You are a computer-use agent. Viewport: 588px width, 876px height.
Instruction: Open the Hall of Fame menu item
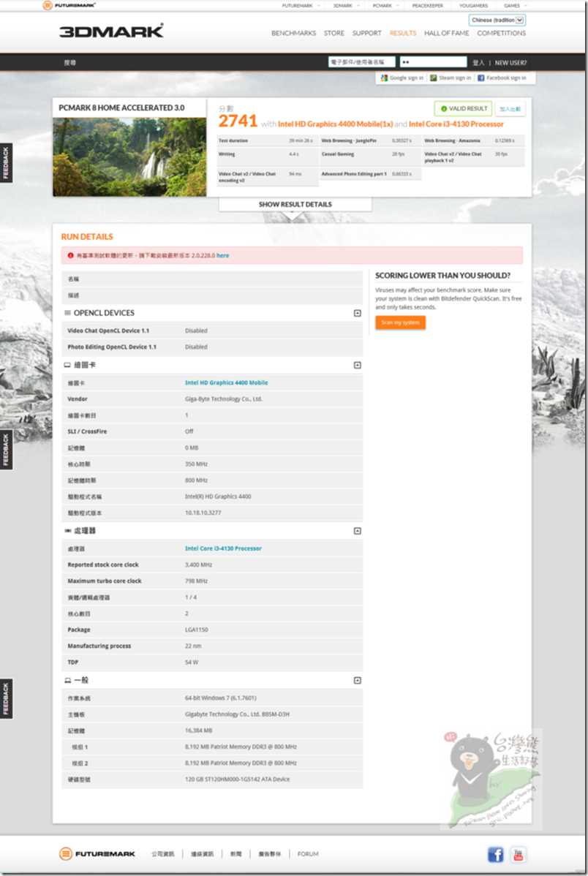pos(447,34)
